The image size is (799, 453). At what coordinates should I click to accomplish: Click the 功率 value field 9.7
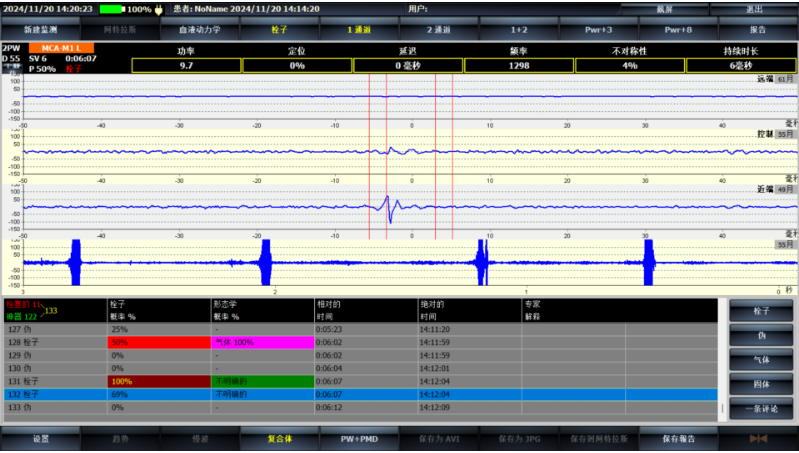coord(186,66)
